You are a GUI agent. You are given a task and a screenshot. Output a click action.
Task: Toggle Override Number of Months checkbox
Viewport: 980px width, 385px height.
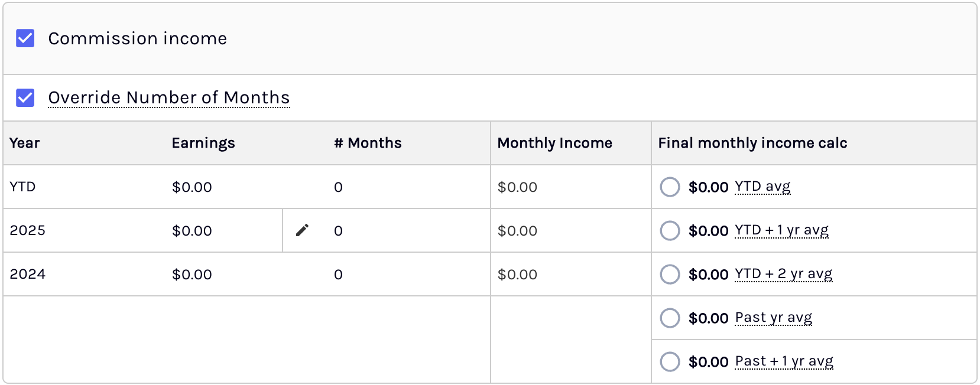(25, 97)
